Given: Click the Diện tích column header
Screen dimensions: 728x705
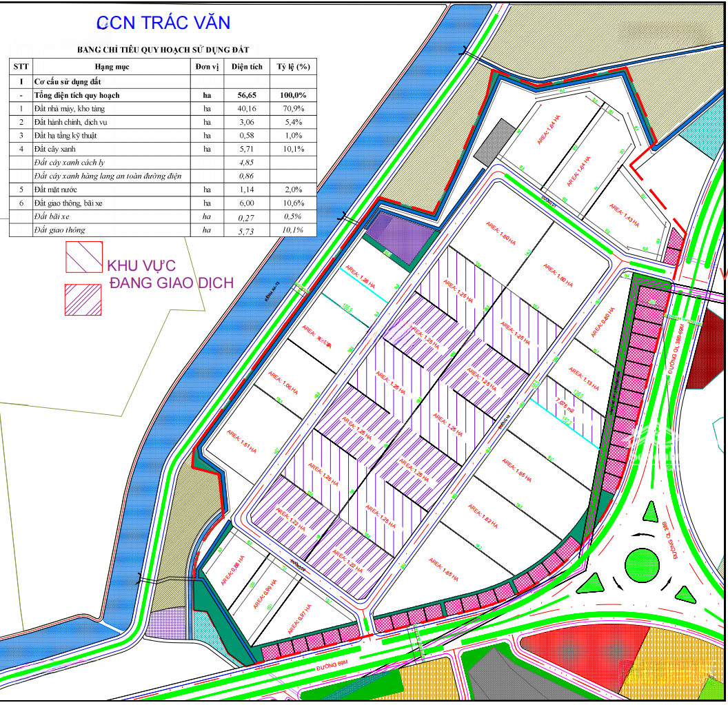Looking at the screenshot, I should point(247,67).
